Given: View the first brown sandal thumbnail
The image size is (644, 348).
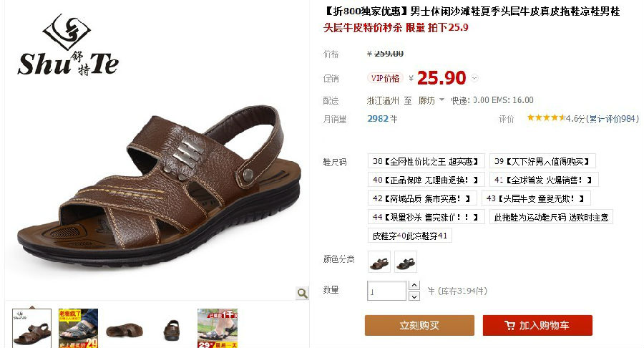Looking at the screenshot, I should pyautogui.click(x=32, y=328).
